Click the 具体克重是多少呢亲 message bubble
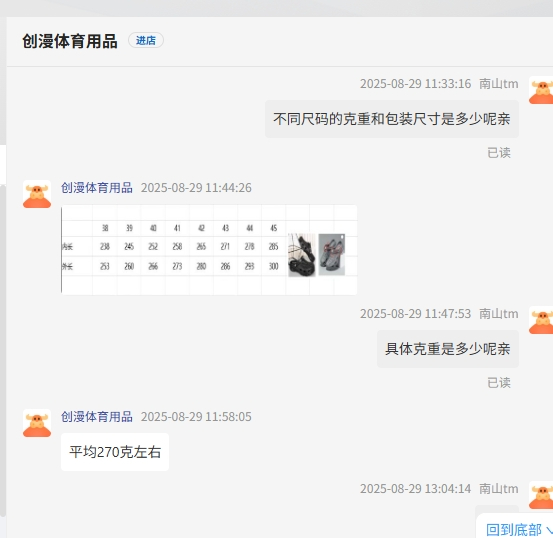 448,349
